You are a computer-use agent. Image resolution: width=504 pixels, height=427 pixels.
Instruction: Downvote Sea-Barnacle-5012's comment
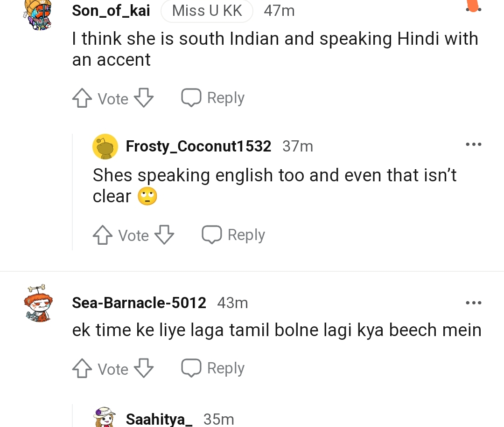point(144,369)
